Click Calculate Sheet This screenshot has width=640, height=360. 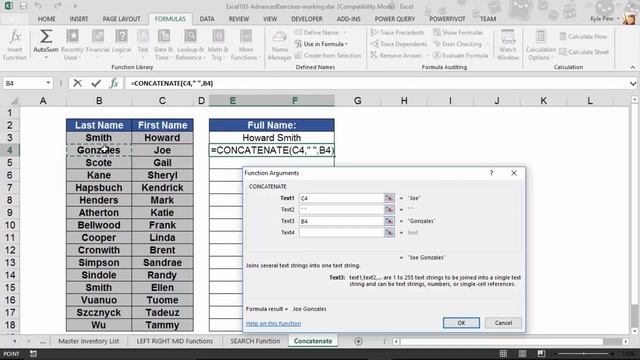[x=584, y=52]
